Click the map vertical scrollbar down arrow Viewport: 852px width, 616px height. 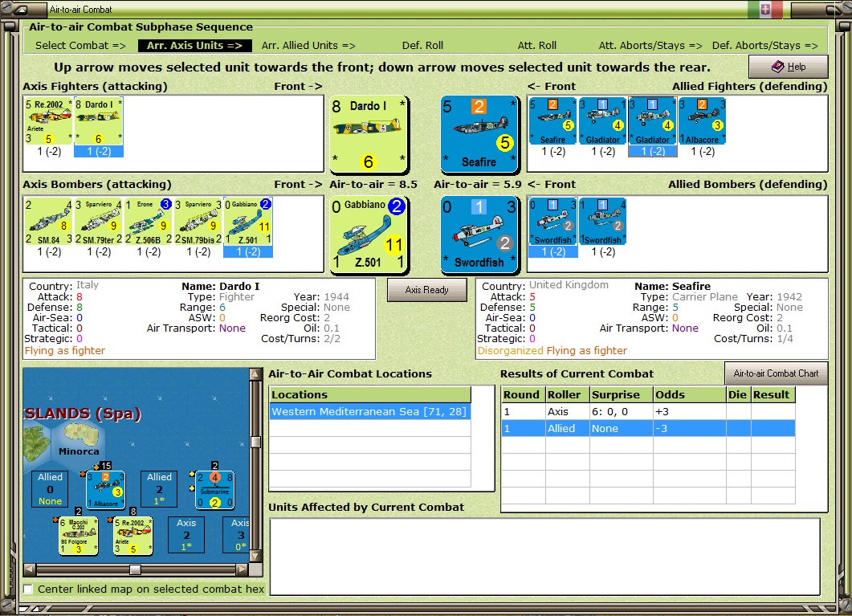256,557
